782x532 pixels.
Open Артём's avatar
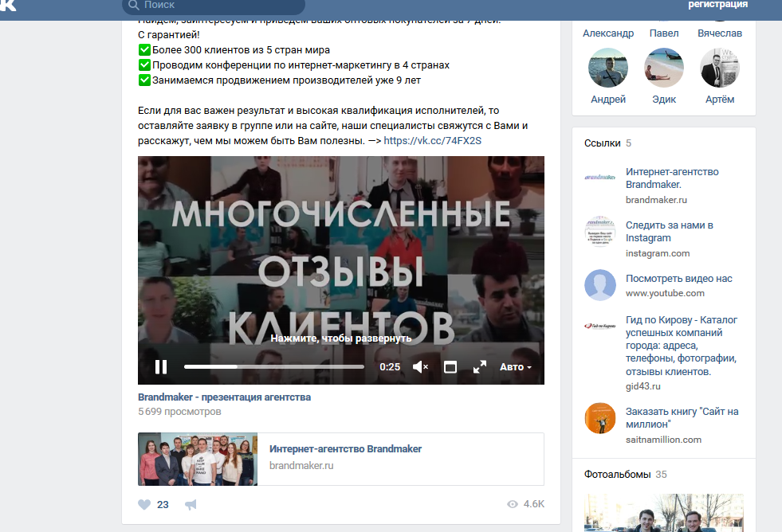[720, 68]
